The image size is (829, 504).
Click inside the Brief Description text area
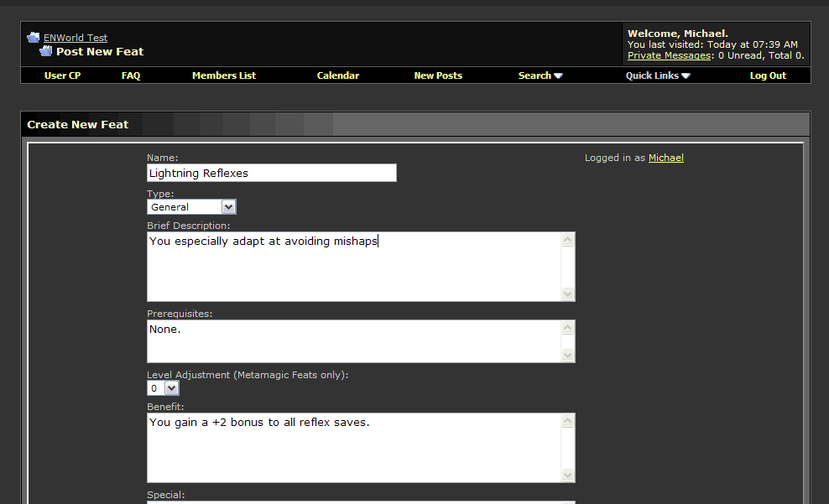pyautogui.click(x=352, y=267)
